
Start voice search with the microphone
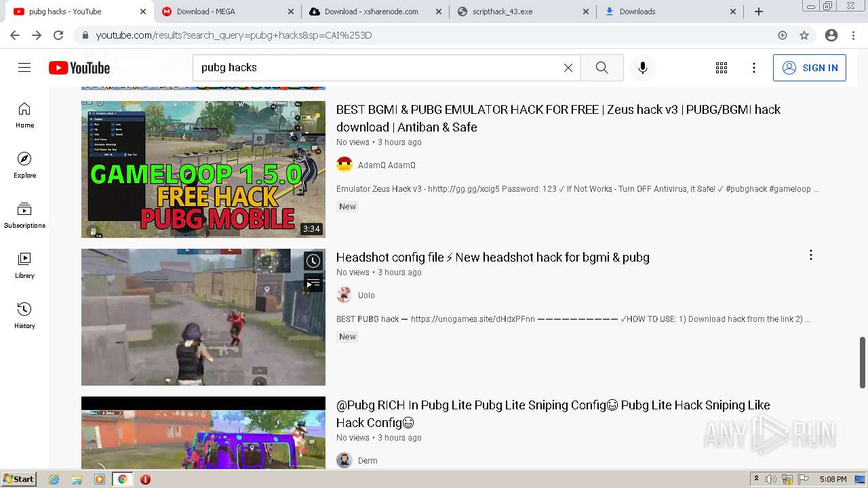click(x=643, y=68)
